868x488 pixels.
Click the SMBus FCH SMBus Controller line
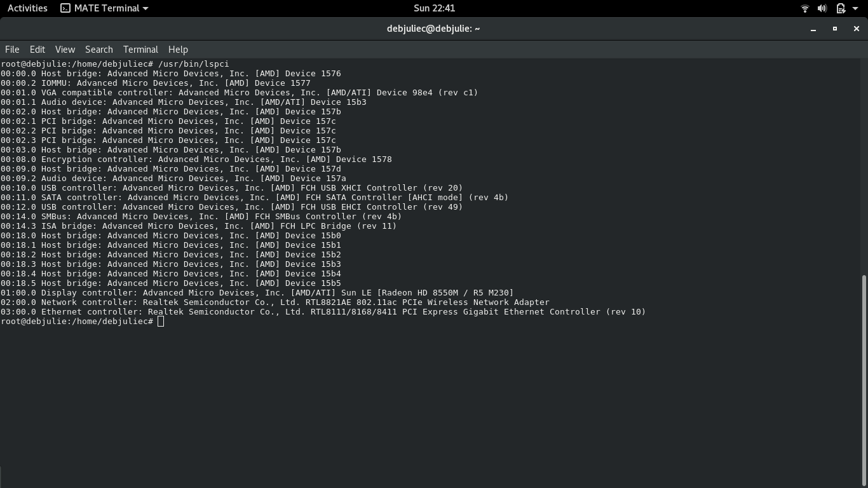(201, 217)
